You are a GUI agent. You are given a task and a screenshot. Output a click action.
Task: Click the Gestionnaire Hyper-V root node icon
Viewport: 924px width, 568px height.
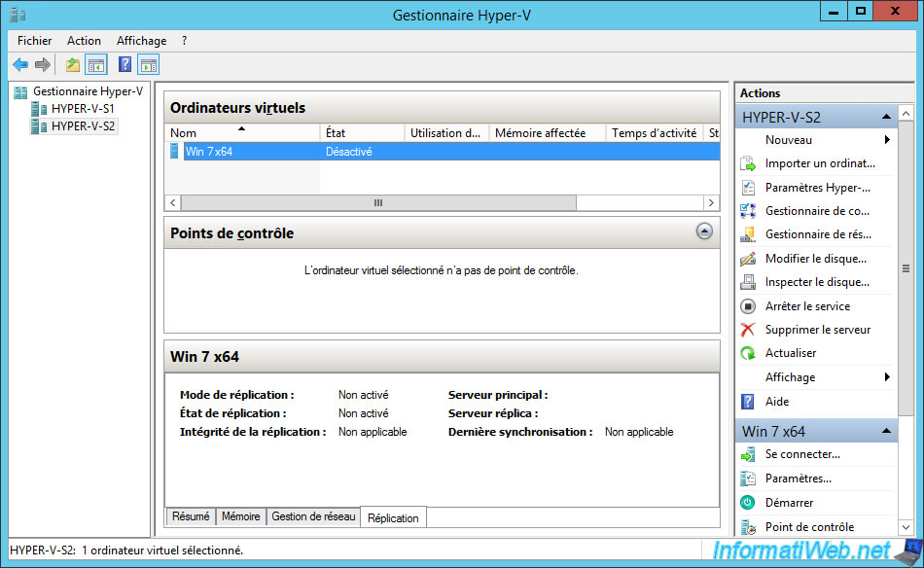pyautogui.click(x=20, y=92)
